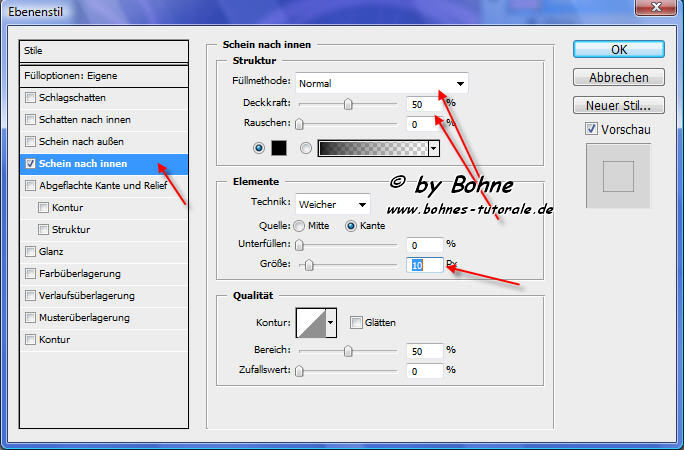Click the Größe pixel input field
The image size is (684, 450).
click(x=425, y=265)
